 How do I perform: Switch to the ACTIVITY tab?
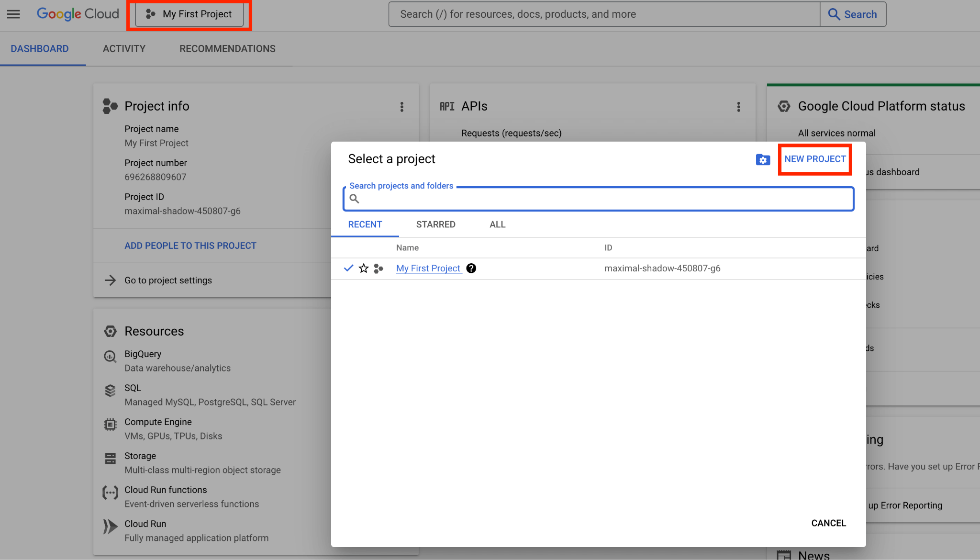(x=124, y=49)
